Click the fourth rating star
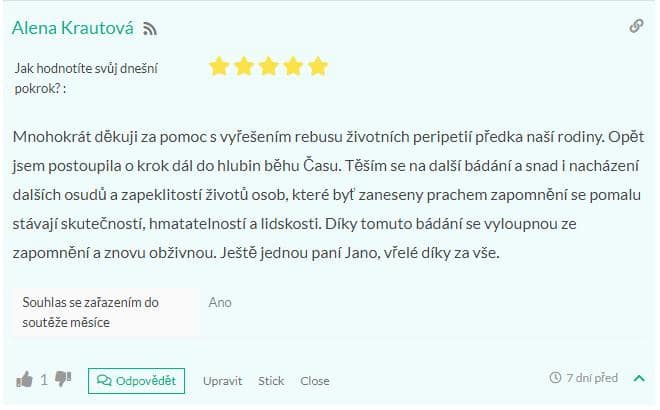 293,67
